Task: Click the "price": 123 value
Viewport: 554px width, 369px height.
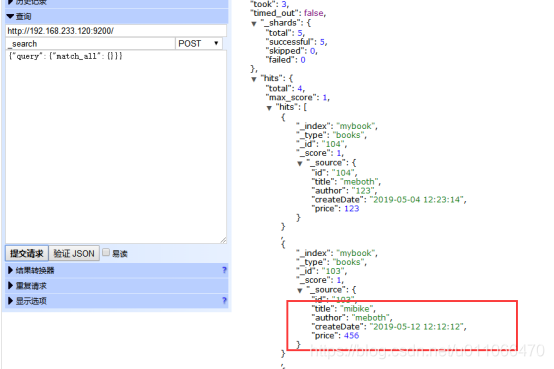Action: pyautogui.click(x=352, y=209)
